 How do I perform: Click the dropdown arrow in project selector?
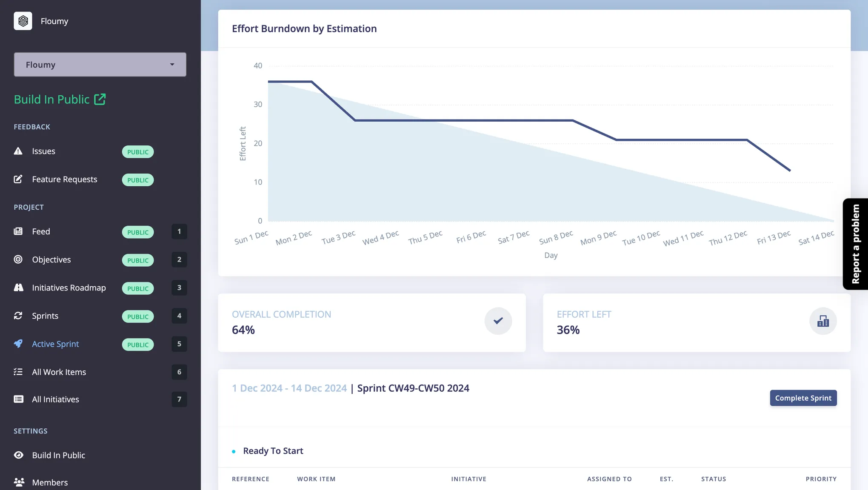coord(172,65)
